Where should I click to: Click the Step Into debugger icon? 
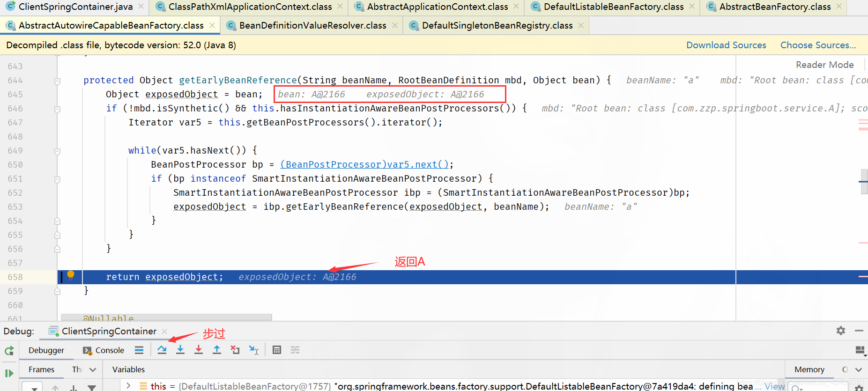pos(180,350)
